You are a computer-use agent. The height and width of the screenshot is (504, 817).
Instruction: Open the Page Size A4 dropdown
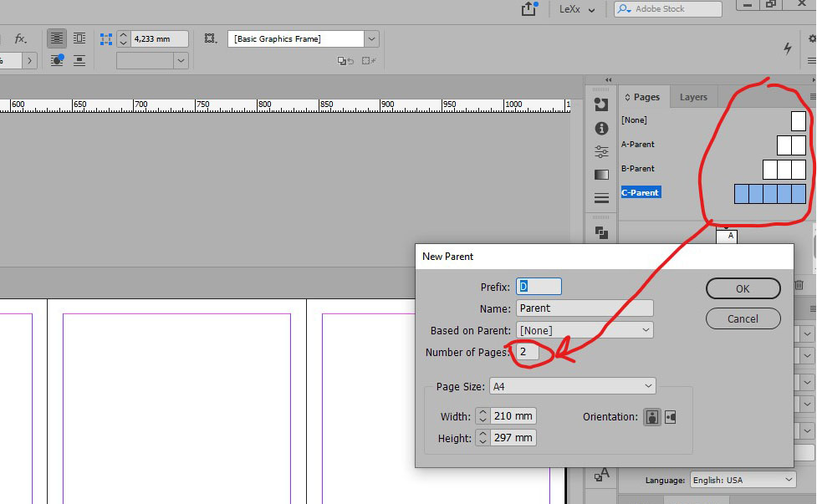(572, 386)
